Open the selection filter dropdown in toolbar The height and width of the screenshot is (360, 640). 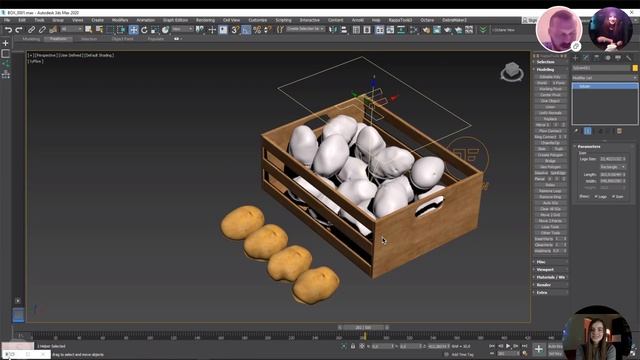71,29
